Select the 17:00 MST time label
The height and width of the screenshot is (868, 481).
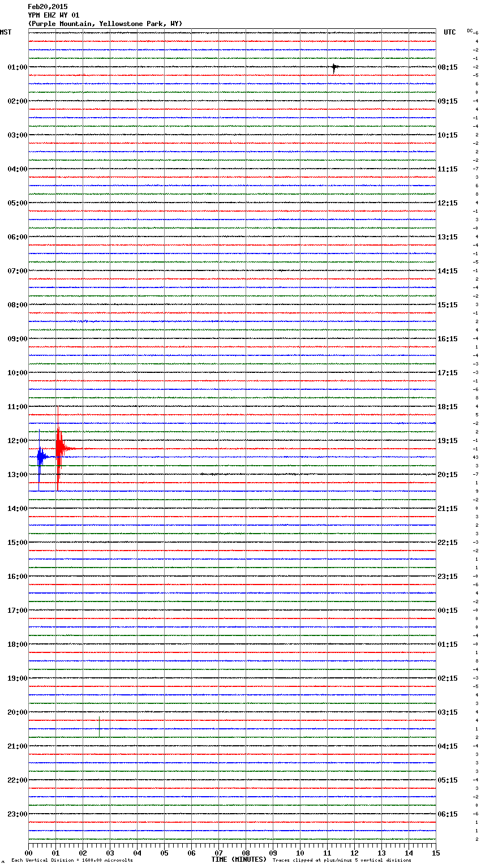click(18, 611)
